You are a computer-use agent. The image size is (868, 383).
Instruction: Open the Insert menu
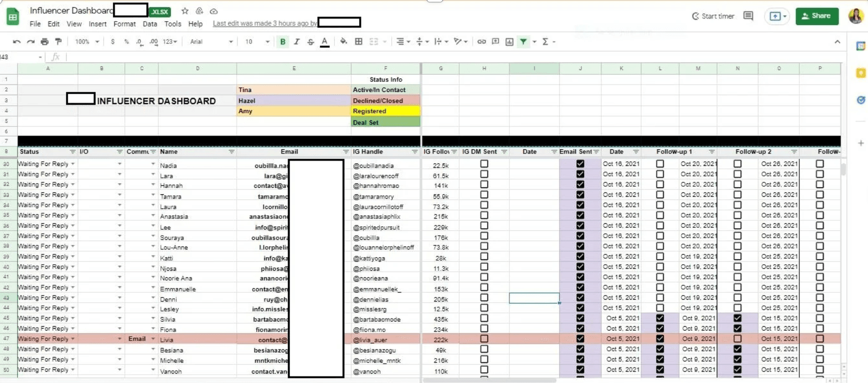coord(98,24)
